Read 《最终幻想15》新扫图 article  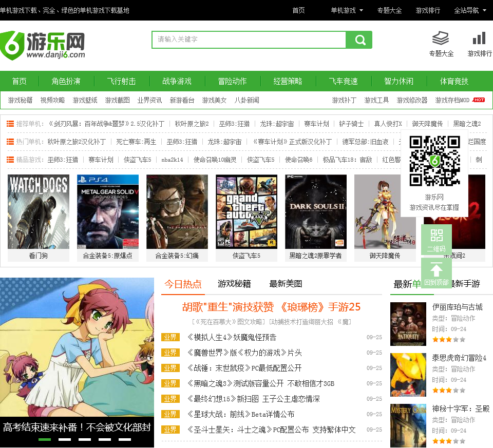pyautogui.click(x=253, y=399)
